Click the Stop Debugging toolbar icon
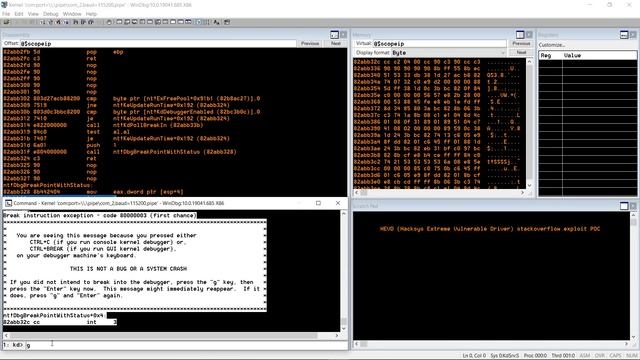This screenshot has width=640, height=360. 58,22
